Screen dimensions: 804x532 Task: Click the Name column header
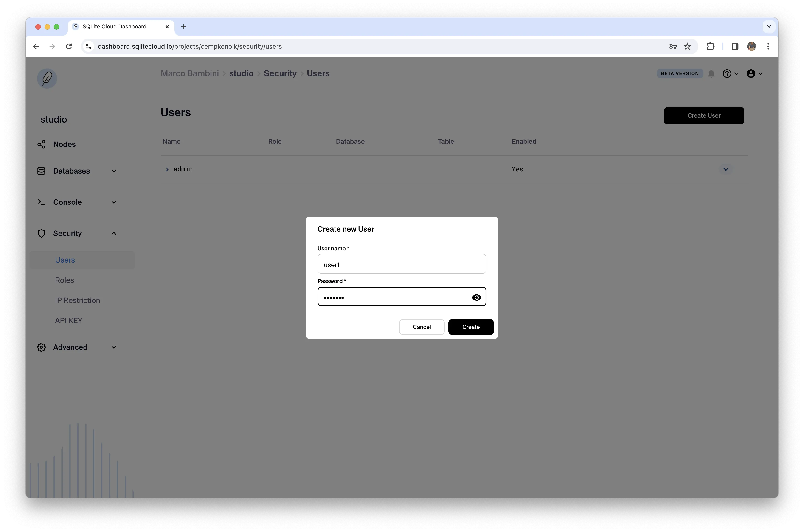pos(171,141)
